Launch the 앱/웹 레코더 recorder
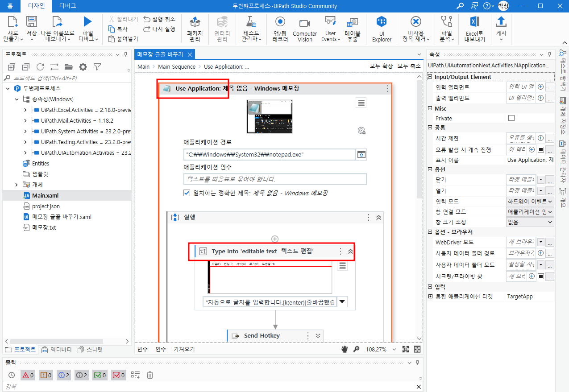This screenshot has width=569, height=392. point(280,29)
